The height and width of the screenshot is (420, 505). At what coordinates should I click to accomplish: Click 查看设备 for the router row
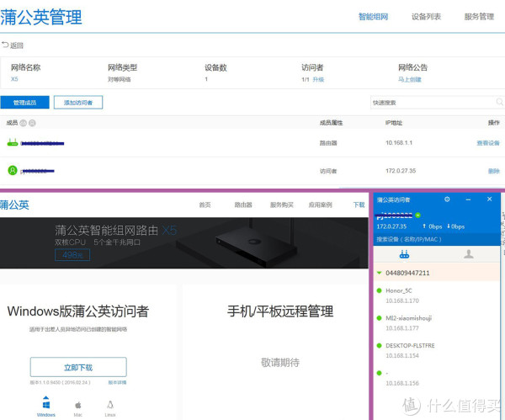pyautogui.click(x=488, y=143)
